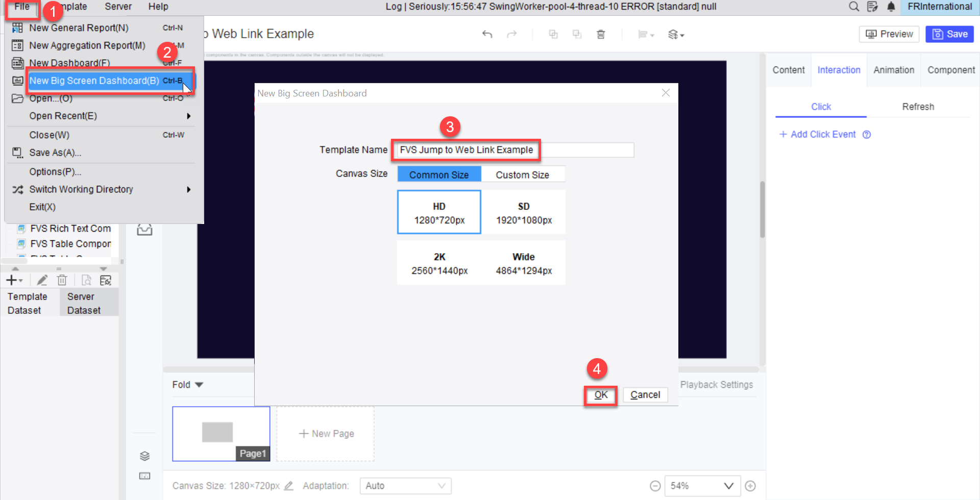Zoom in with the plus circle icon

pos(750,486)
